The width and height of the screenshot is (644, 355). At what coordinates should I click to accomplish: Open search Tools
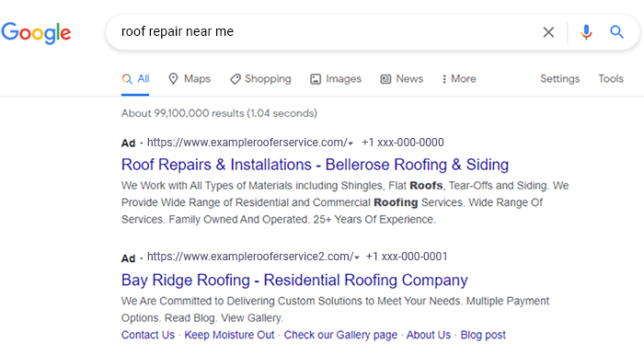click(611, 79)
